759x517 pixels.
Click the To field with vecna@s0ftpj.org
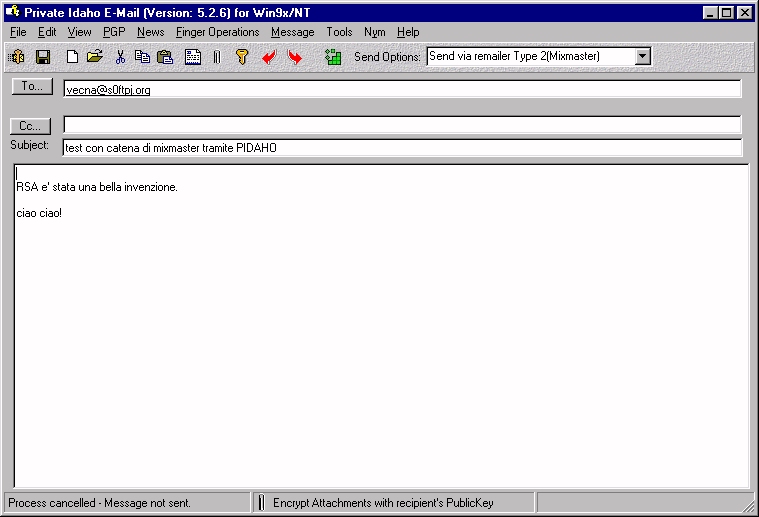point(402,89)
